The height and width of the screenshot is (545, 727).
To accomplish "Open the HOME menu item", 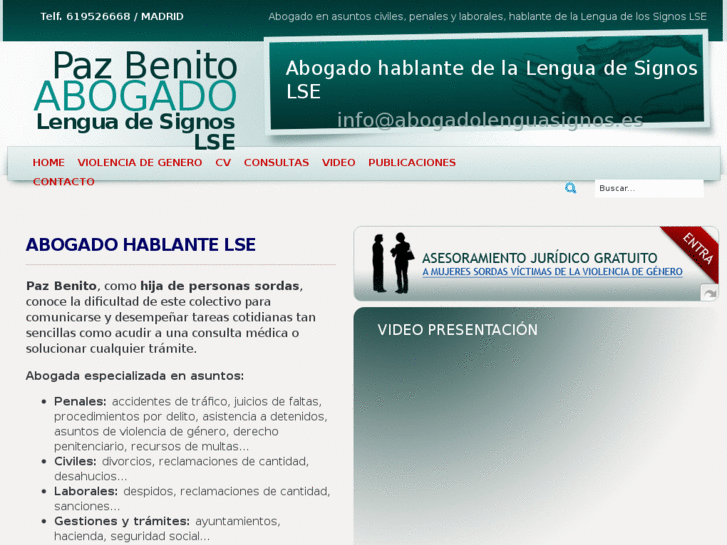I will [x=48, y=162].
